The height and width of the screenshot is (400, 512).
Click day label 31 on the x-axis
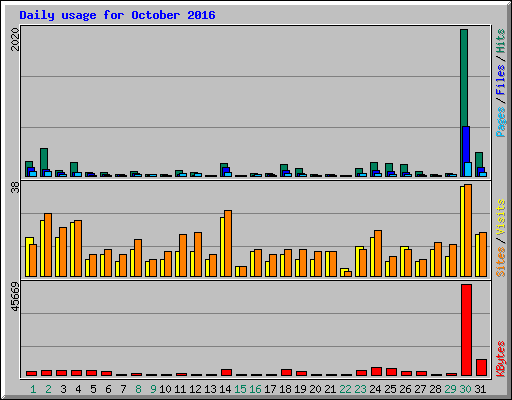(x=480, y=389)
